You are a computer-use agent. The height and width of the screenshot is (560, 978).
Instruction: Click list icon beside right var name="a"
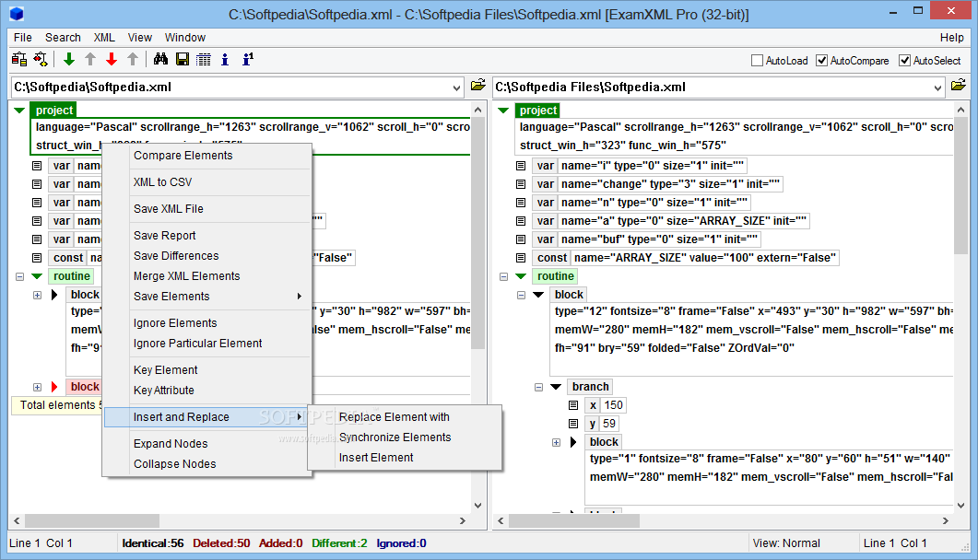(521, 221)
